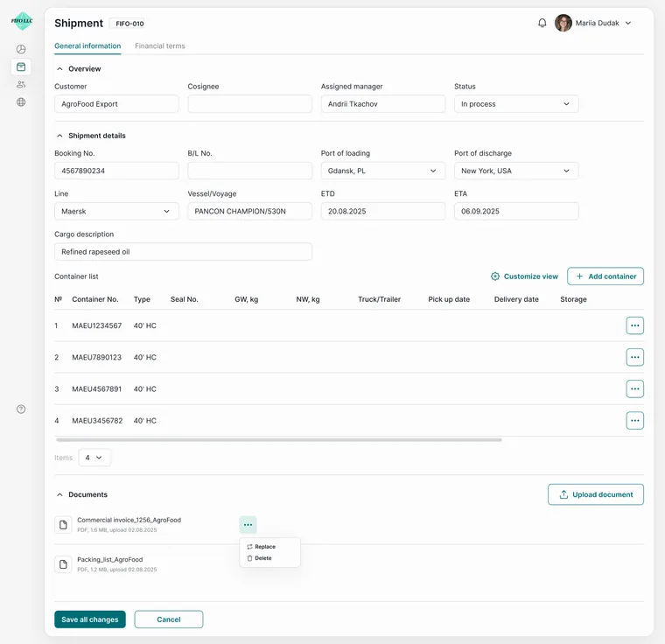Click Add container button
The width and height of the screenshot is (665, 644).
tap(605, 276)
